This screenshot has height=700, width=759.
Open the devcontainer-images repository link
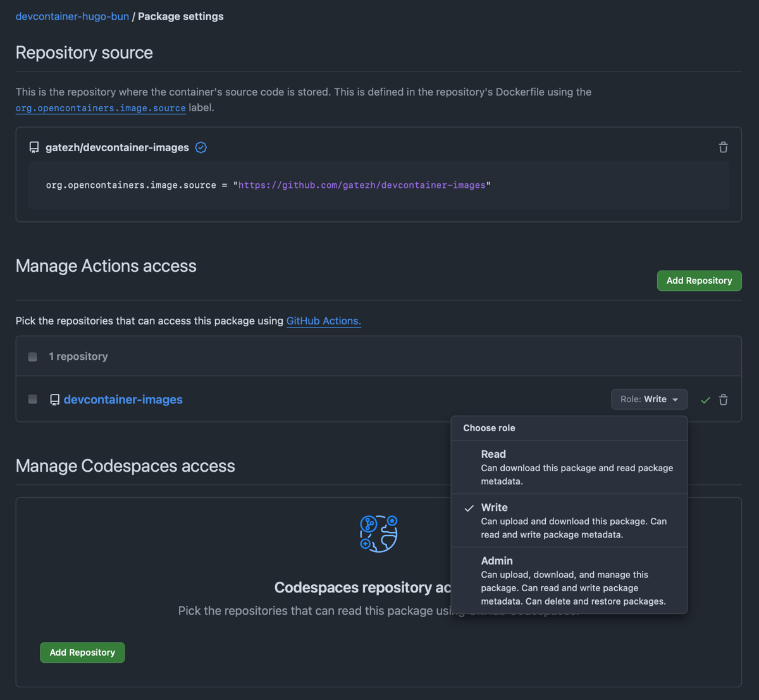(123, 400)
